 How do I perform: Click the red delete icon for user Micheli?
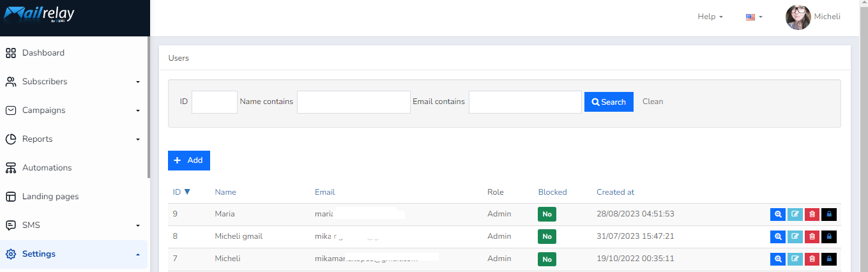coord(812,259)
